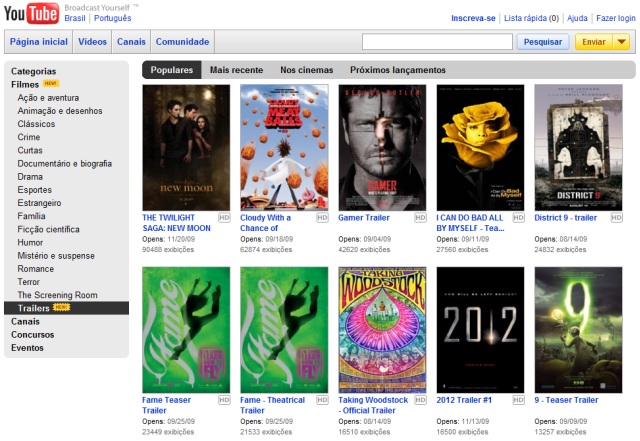Select Ação e aventura category

tap(48, 98)
